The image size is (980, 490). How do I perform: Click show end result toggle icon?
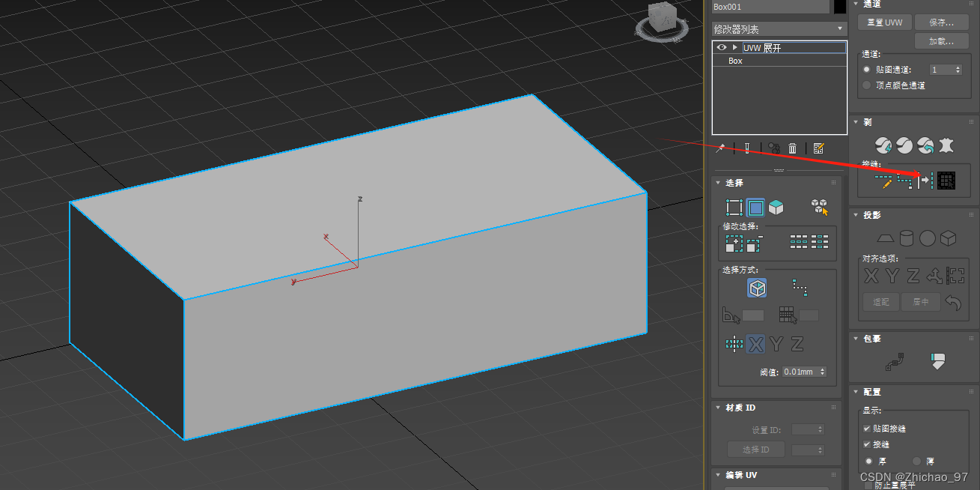746,148
